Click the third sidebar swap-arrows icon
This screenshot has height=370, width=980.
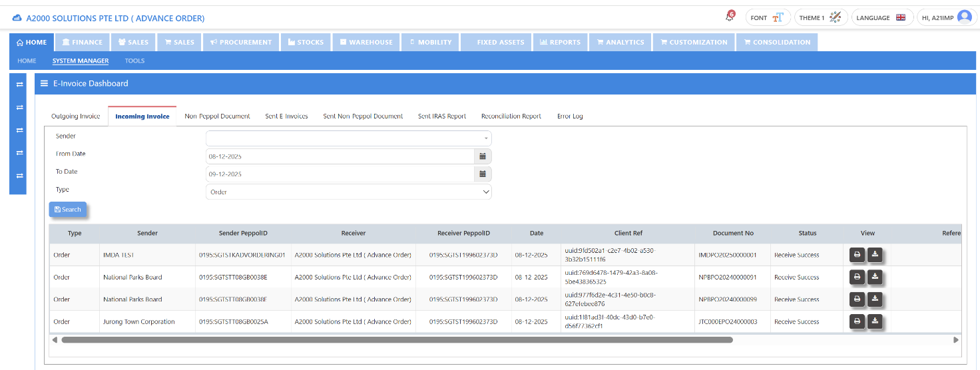click(19, 130)
